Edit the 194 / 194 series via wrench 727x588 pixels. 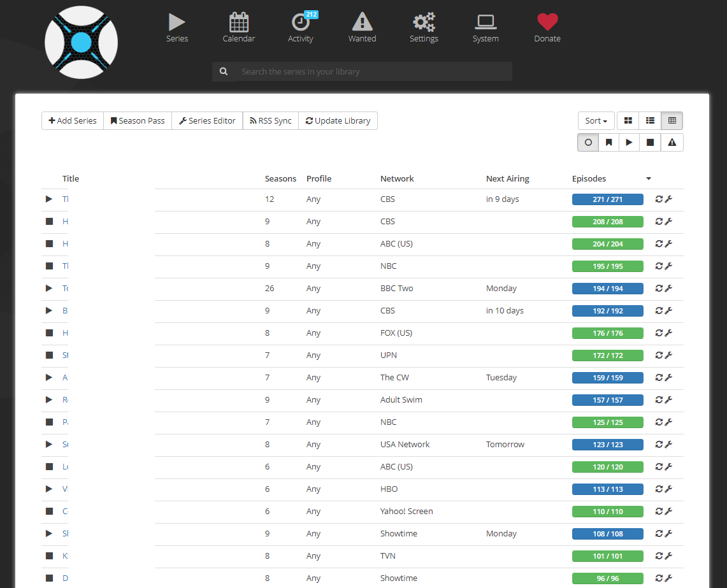(x=668, y=288)
